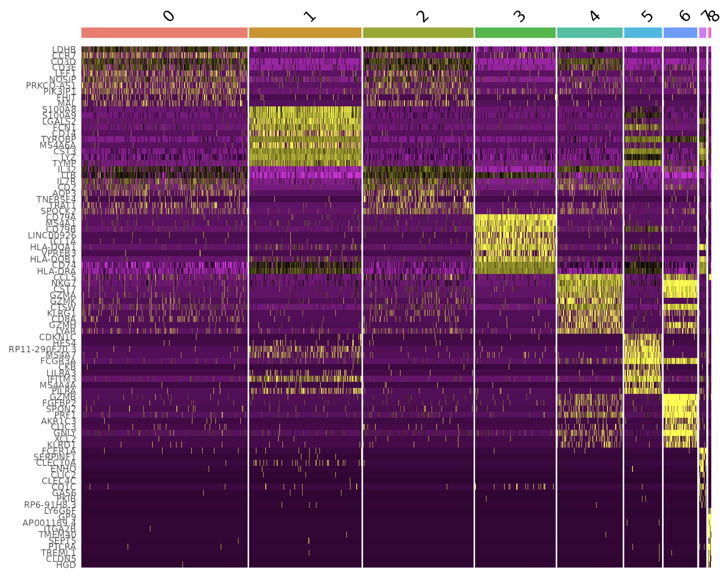Click the LDHB gene label
The height and width of the screenshot is (576, 728).
coord(64,50)
